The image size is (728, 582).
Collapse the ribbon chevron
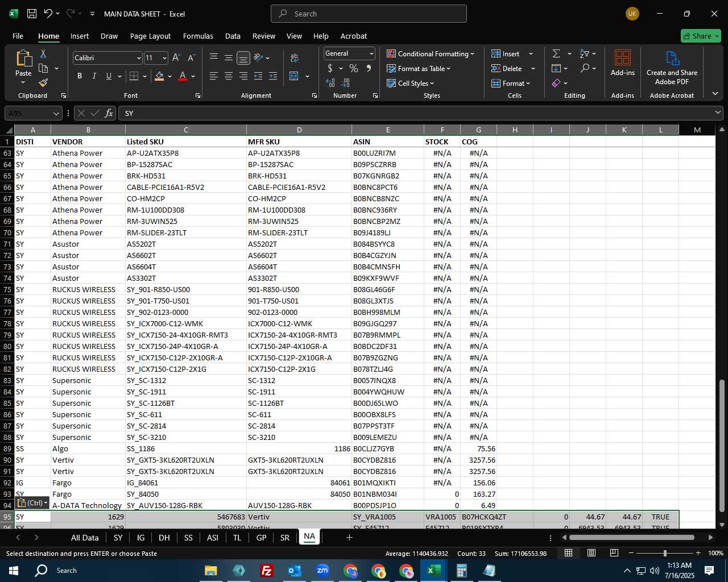click(x=715, y=93)
